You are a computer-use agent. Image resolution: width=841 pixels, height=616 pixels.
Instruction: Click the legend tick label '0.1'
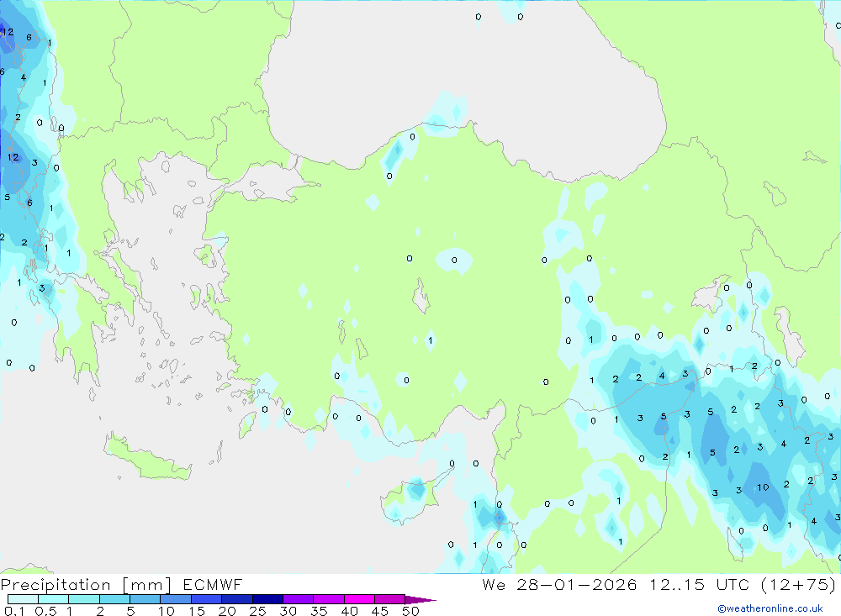(x=14, y=611)
